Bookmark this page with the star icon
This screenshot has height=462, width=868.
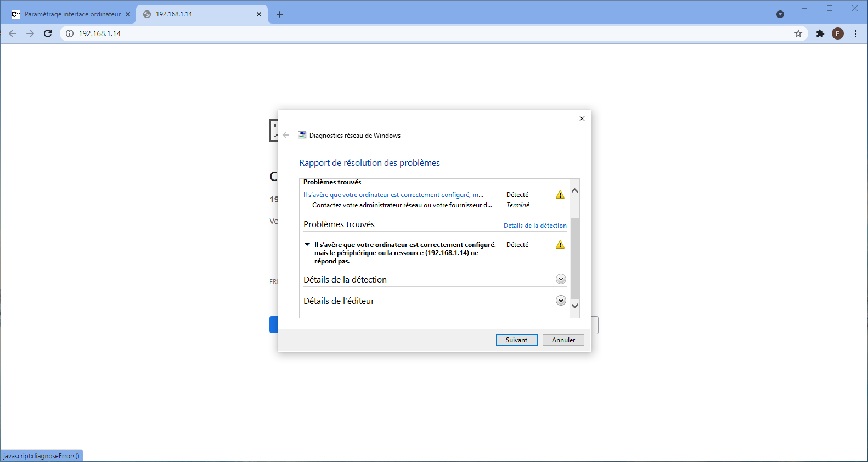pyautogui.click(x=798, y=33)
